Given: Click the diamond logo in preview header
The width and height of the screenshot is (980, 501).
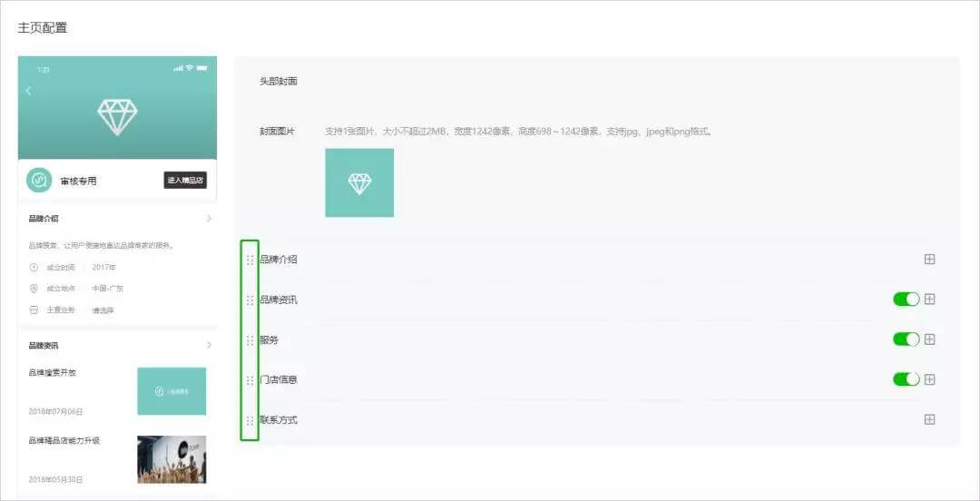Looking at the screenshot, I should pyautogui.click(x=117, y=118).
